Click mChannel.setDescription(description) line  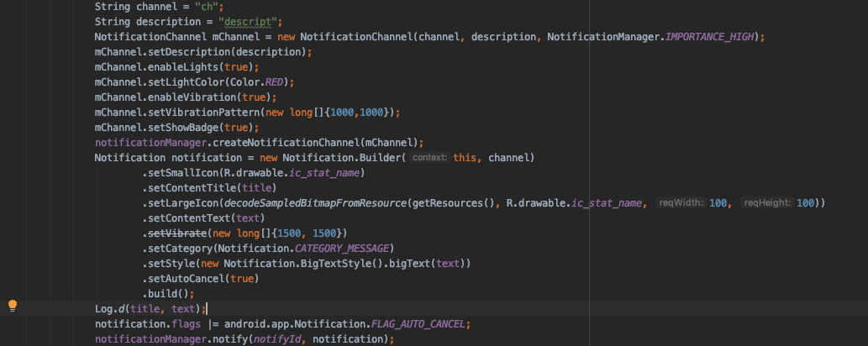(203, 52)
